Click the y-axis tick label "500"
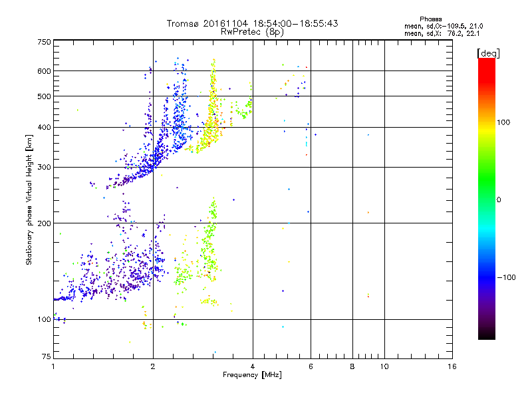Image resolution: width=532 pixels, height=399 pixels. click(44, 96)
